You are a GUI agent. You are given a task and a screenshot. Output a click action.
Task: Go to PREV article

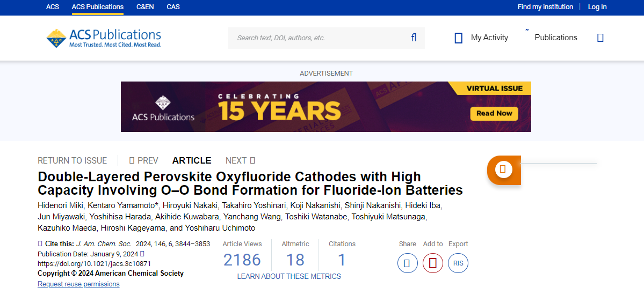[x=143, y=160]
